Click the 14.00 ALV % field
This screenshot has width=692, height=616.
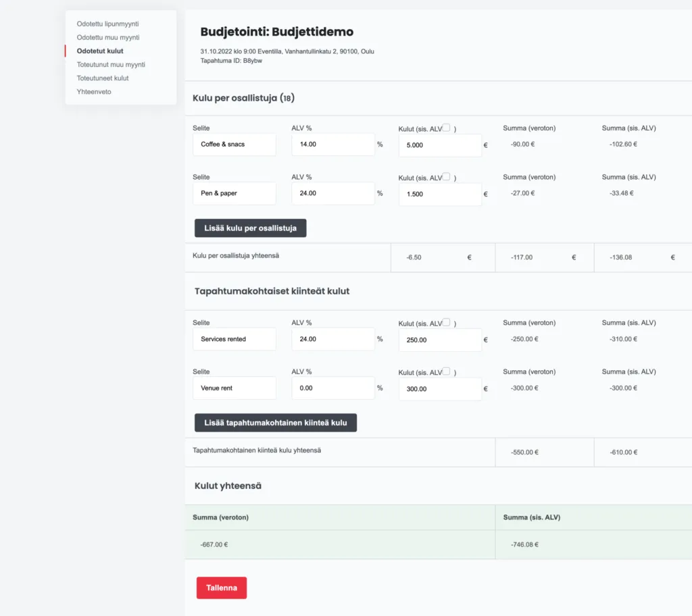coord(333,145)
